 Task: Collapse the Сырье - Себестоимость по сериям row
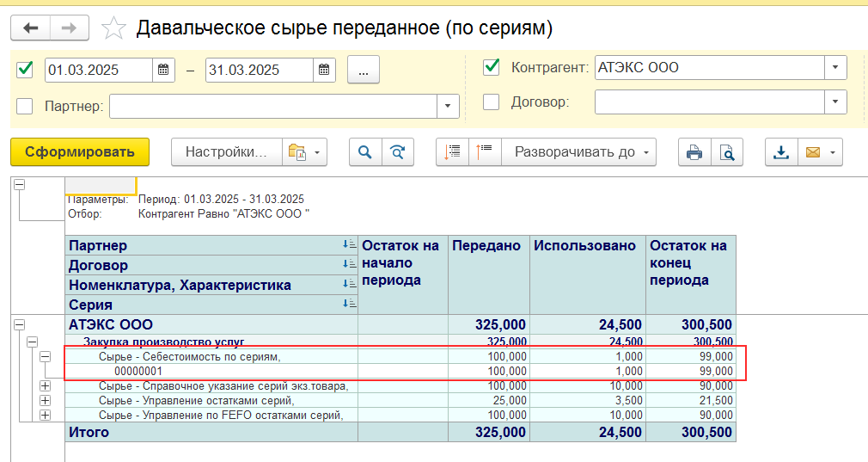tap(45, 356)
